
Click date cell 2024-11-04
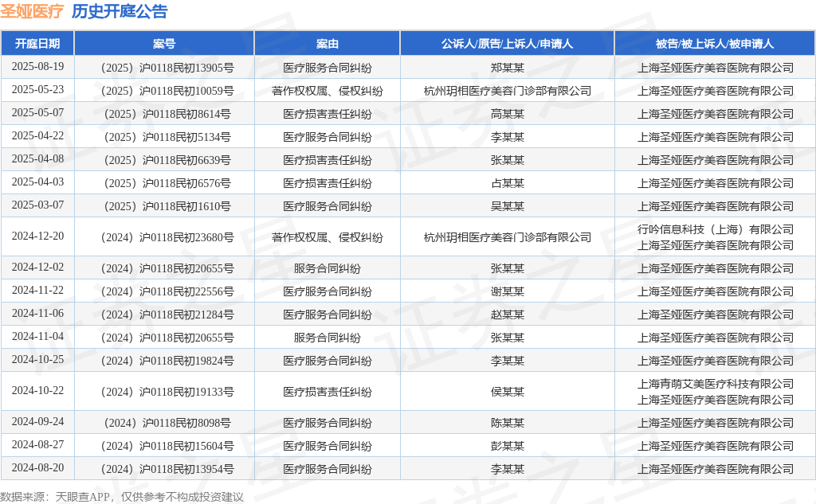tap(37, 336)
